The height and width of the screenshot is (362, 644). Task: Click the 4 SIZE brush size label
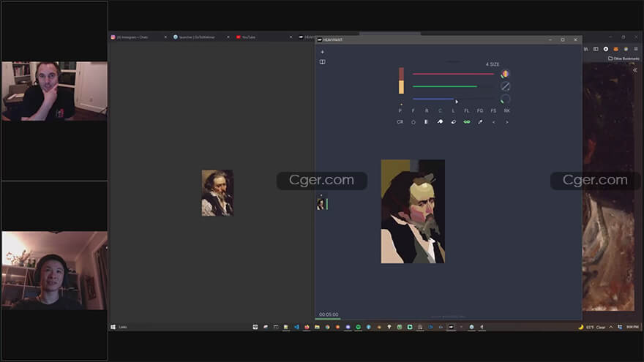coord(493,64)
